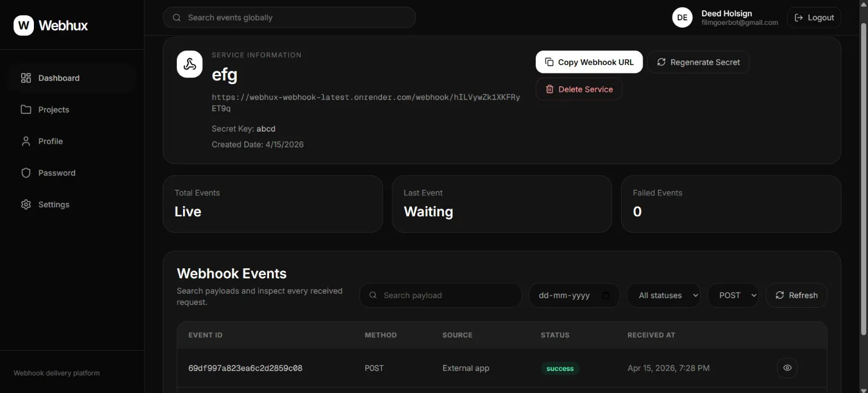Delete the efg service
Image resolution: width=868 pixels, height=393 pixels.
pyautogui.click(x=579, y=89)
